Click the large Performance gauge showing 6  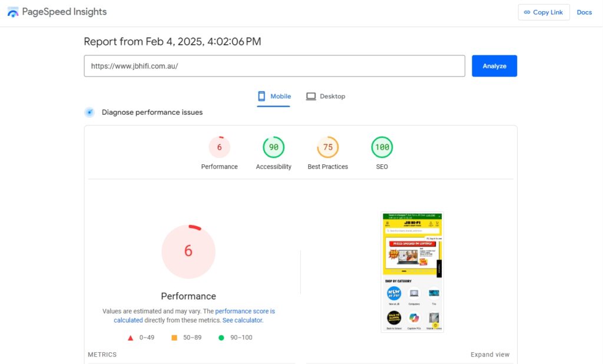188,251
